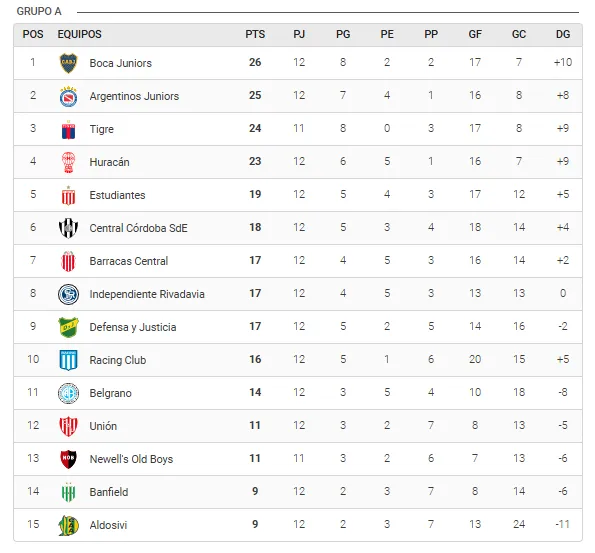Click the Racing Club sky-blue crest
595x553 pixels.
69,360
